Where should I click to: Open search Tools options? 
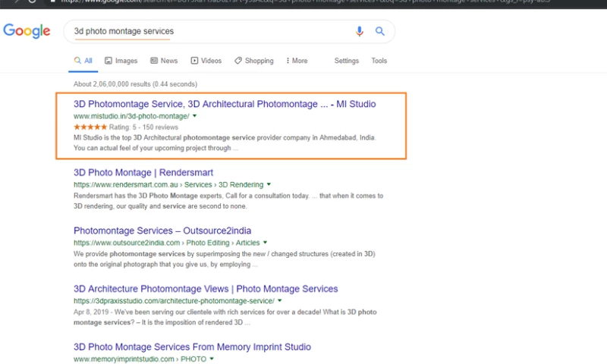379,61
